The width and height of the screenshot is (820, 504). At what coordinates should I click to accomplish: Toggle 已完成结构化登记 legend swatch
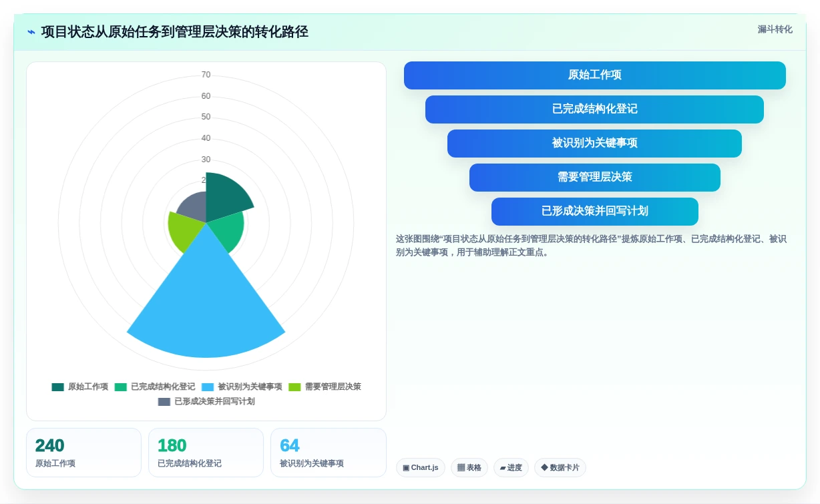coord(121,387)
